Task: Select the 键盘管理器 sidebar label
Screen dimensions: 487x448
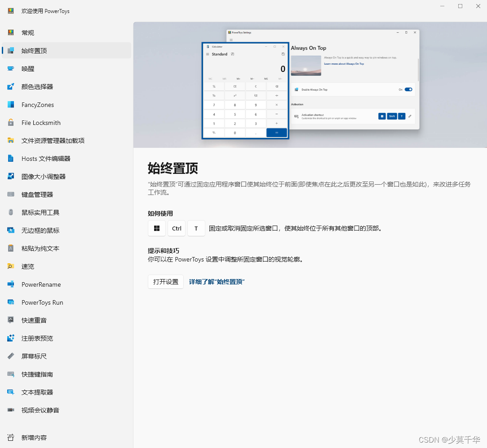Action: [37, 195]
